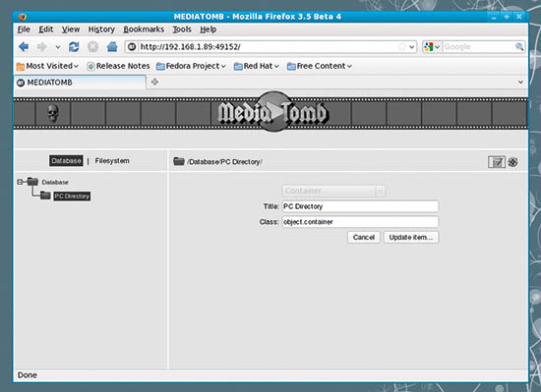Click the Firefox icon in title bar
541x392 pixels.
tap(23, 17)
